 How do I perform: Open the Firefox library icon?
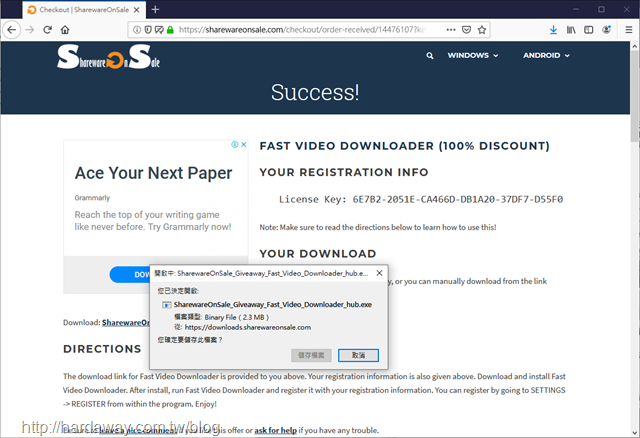coord(571,30)
